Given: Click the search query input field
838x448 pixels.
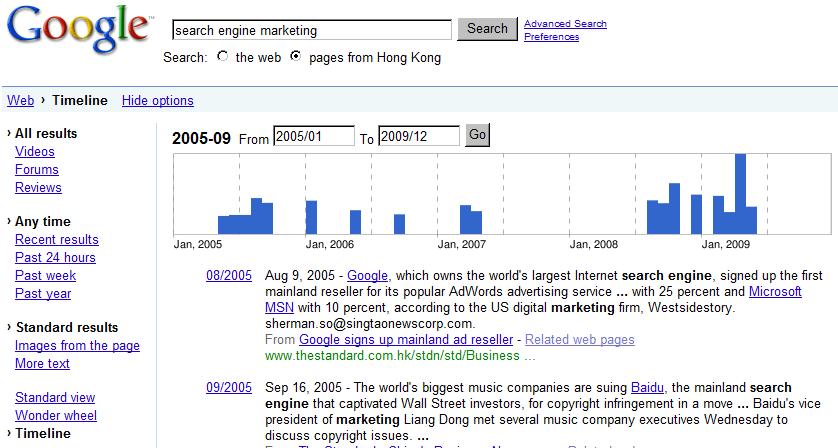Looking at the screenshot, I should coord(312,30).
